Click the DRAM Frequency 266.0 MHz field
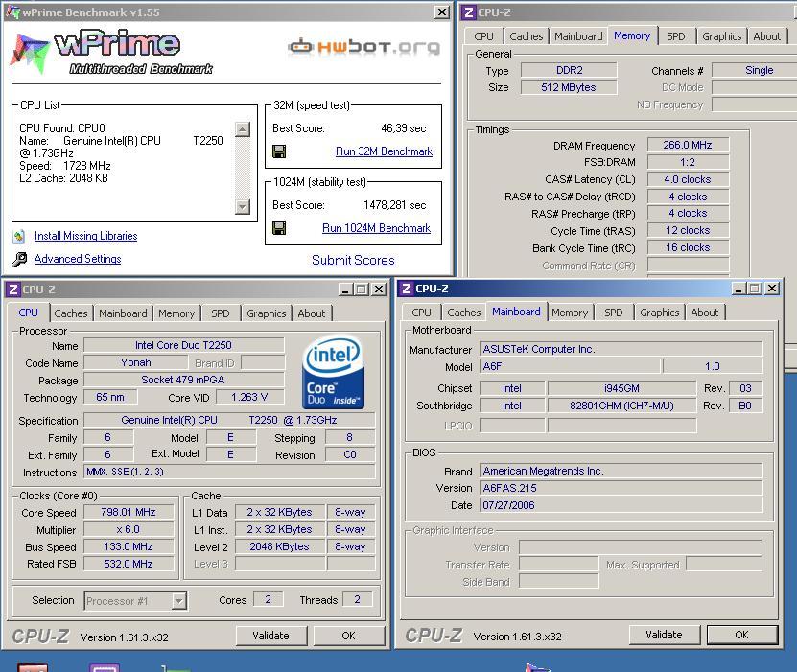This screenshot has height=672, width=797. pyautogui.click(x=688, y=146)
